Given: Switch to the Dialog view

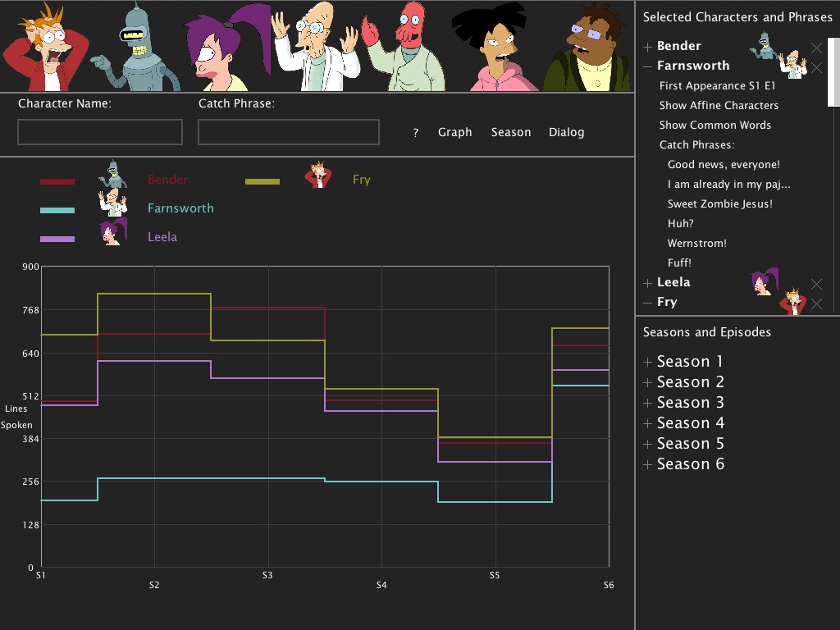Looking at the screenshot, I should click(566, 132).
